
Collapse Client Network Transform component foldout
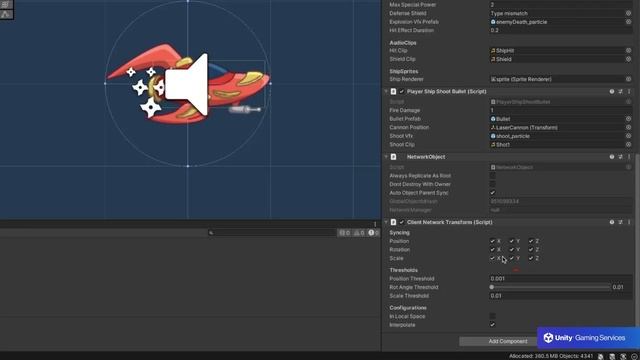(x=386, y=222)
